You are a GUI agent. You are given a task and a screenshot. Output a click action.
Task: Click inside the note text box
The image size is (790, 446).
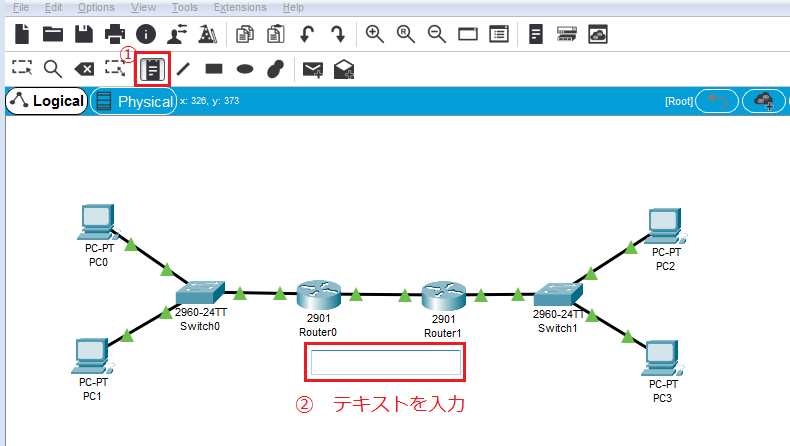tap(386, 362)
